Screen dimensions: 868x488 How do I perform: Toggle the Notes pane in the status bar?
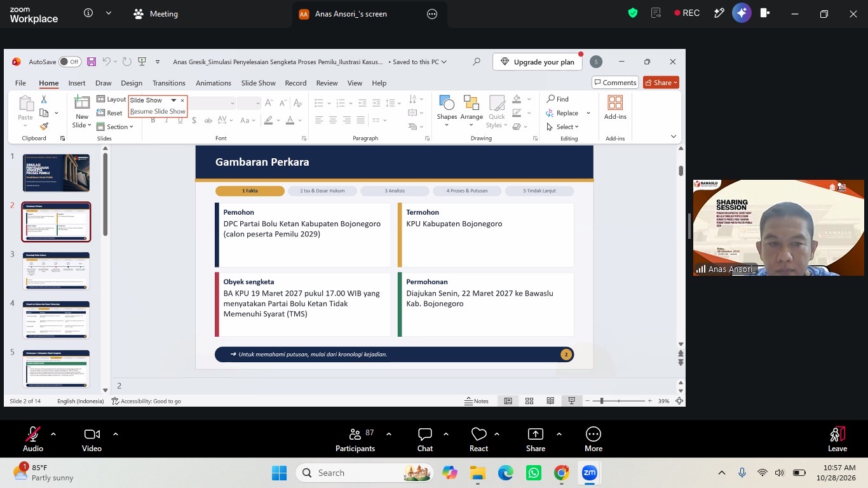(477, 401)
